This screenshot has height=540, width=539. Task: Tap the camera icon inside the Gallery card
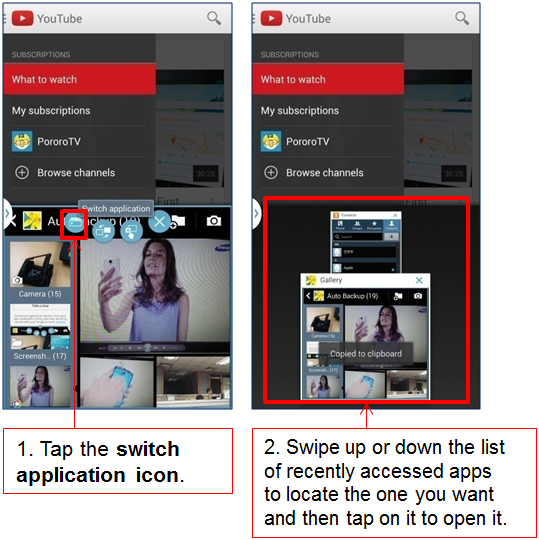[418, 296]
